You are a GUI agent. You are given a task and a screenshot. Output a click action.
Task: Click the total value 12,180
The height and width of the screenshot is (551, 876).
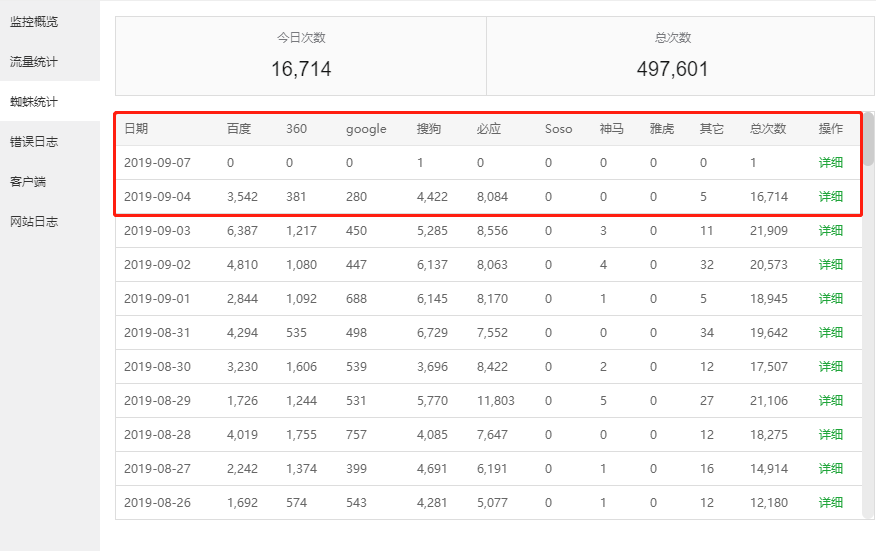pos(769,502)
